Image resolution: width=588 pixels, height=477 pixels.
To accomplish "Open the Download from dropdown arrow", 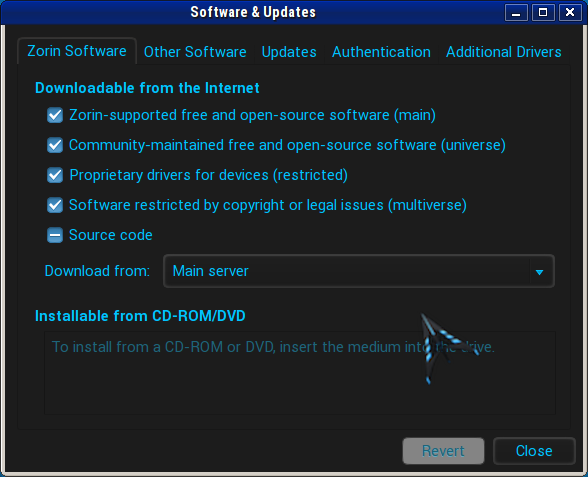I will pos(540,272).
